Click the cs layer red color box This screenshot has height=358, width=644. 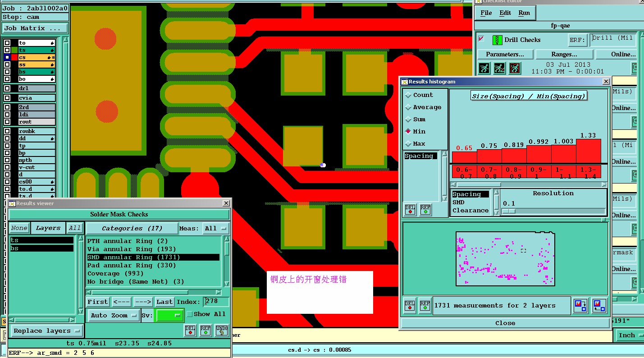14,57
